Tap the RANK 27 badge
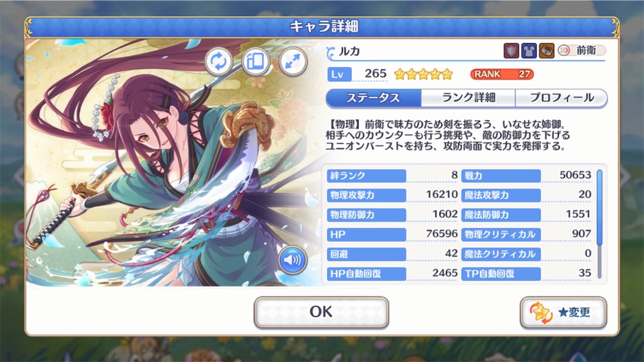 (502, 74)
